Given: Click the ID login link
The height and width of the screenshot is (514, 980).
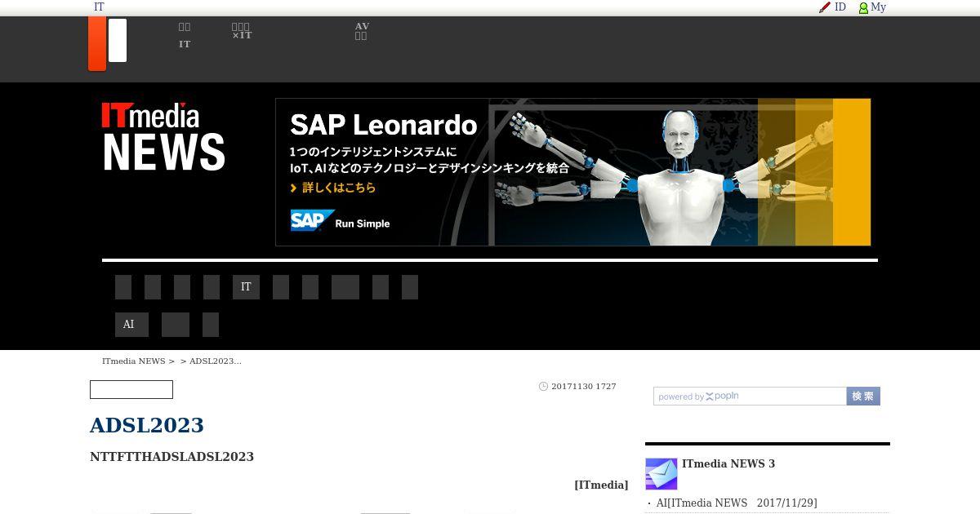Looking at the screenshot, I should (x=840, y=7).
